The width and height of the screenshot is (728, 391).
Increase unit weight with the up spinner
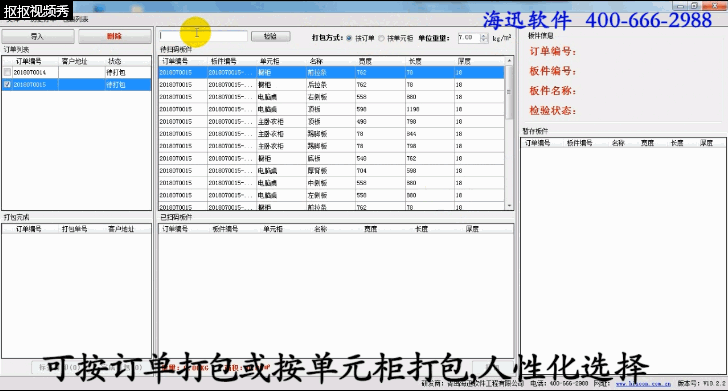click(x=484, y=35)
